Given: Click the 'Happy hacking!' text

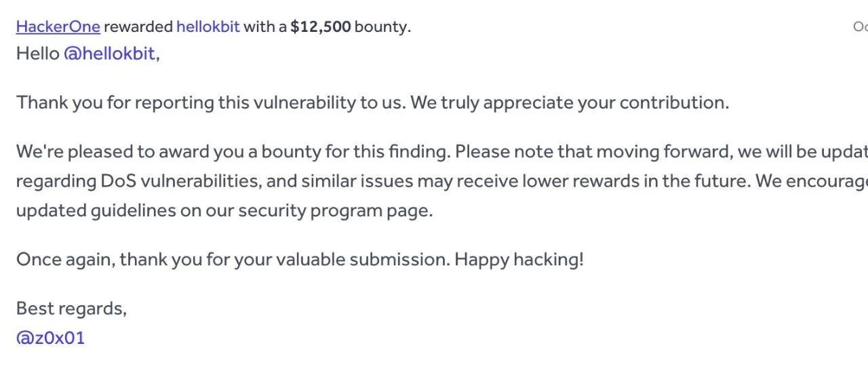Looking at the screenshot, I should 519,259.
